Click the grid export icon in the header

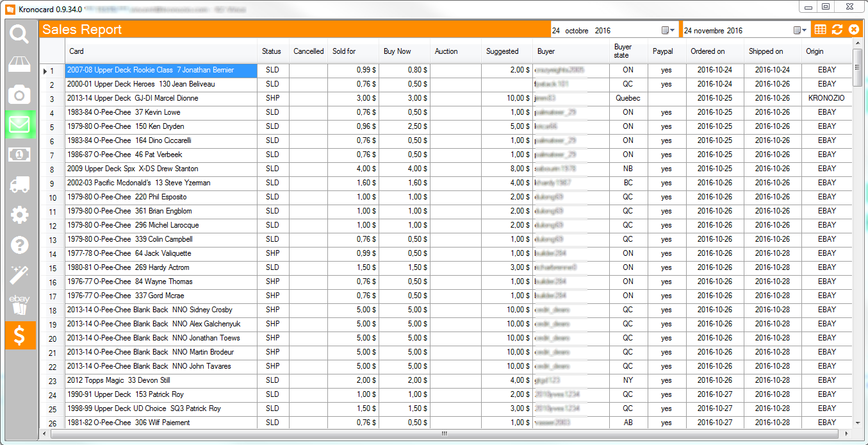[820, 29]
